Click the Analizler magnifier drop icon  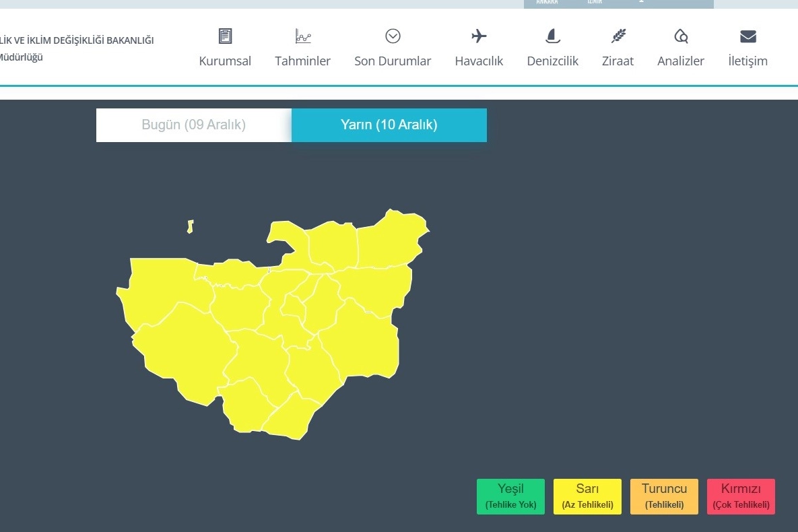coord(681,36)
